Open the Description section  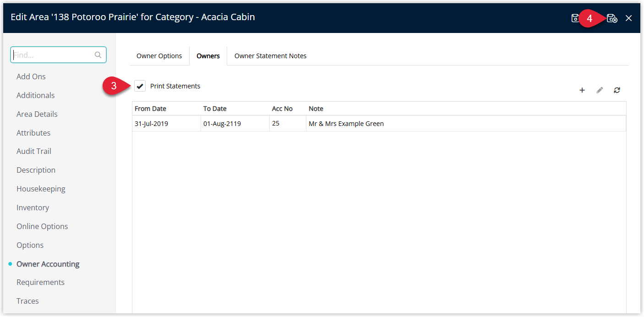[36, 170]
